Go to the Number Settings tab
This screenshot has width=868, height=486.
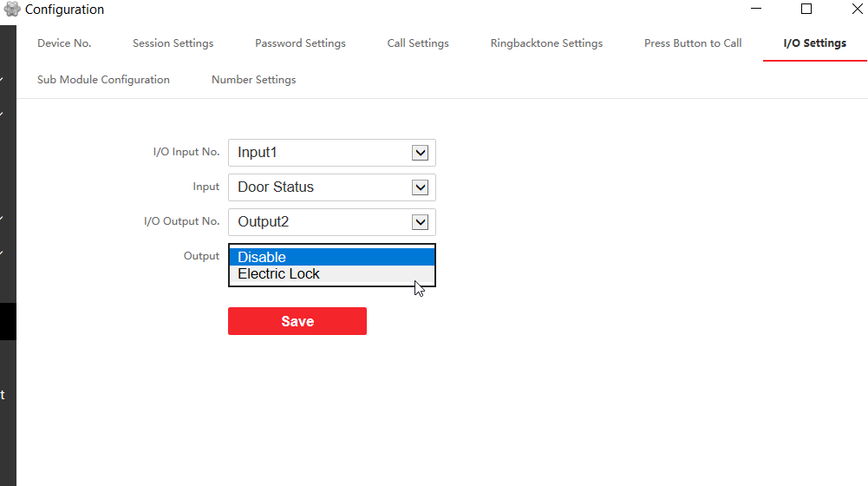coord(253,80)
